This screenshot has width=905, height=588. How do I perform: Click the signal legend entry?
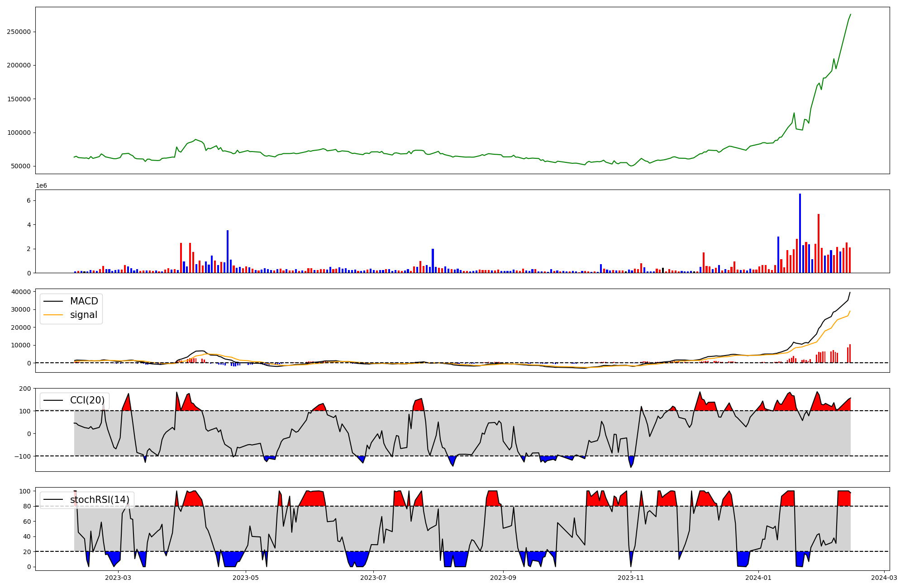click(84, 315)
